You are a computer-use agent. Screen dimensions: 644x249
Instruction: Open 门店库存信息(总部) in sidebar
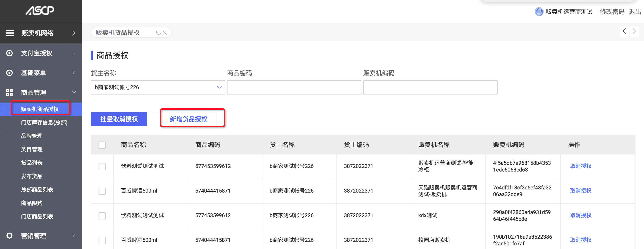(x=44, y=122)
